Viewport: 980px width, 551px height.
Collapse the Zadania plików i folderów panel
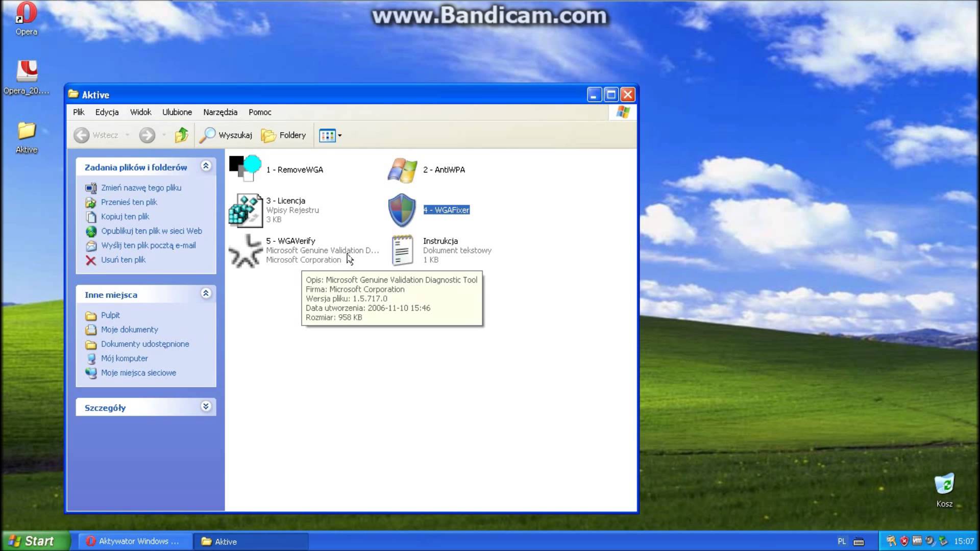click(x=206, y=166)
